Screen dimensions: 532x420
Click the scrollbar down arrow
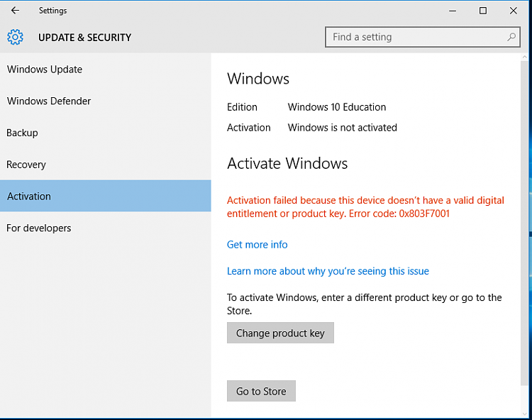point(524,414)
